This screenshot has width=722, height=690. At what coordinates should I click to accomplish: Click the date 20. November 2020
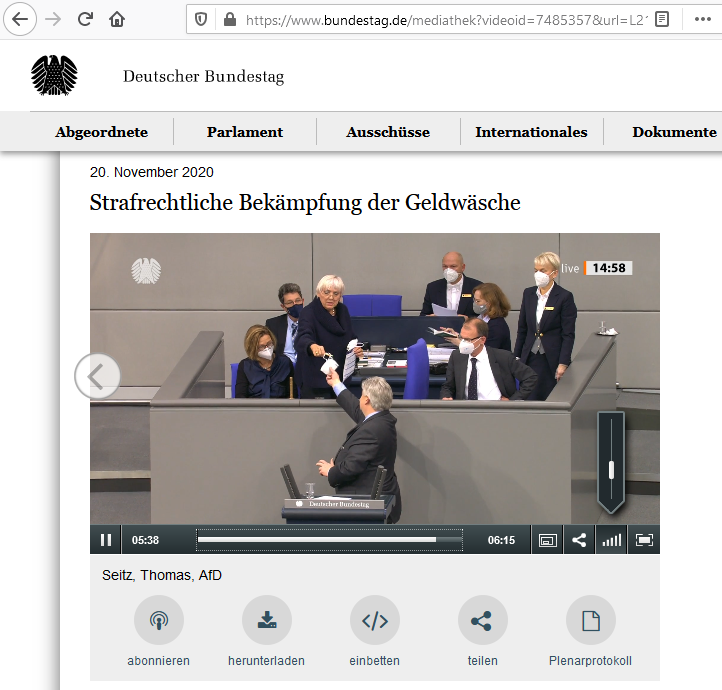151,172
